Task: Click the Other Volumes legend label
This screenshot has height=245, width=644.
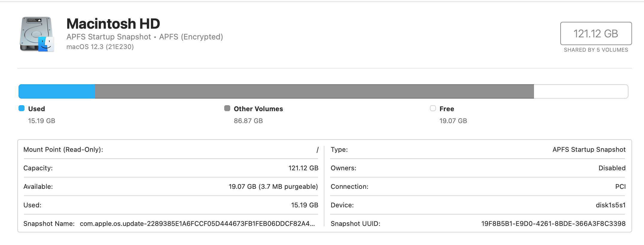Action: click(x=258, y=109)
